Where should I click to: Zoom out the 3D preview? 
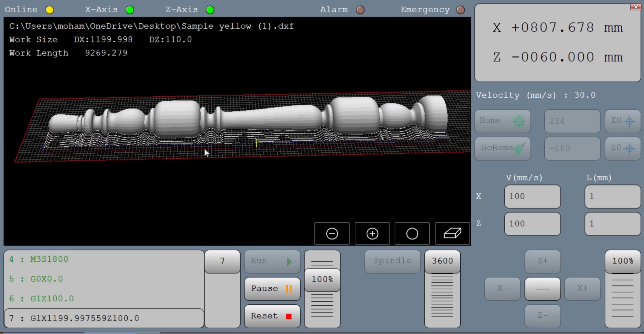pos(332,234)
